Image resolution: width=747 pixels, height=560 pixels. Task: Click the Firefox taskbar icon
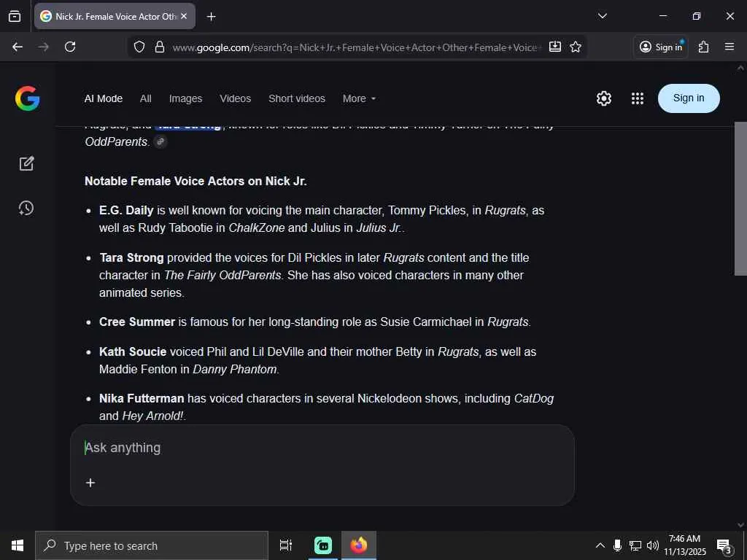(359, 545)
